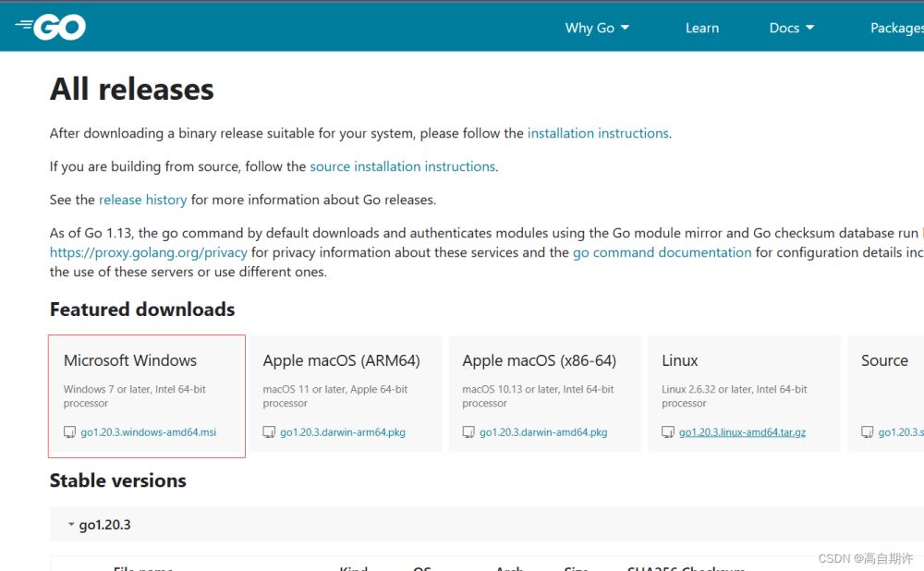Click download icon beside go1.20.3.linux-amd64.tar.gz
This screenshot has height=571, width=924.
click(x=668, y=431)
